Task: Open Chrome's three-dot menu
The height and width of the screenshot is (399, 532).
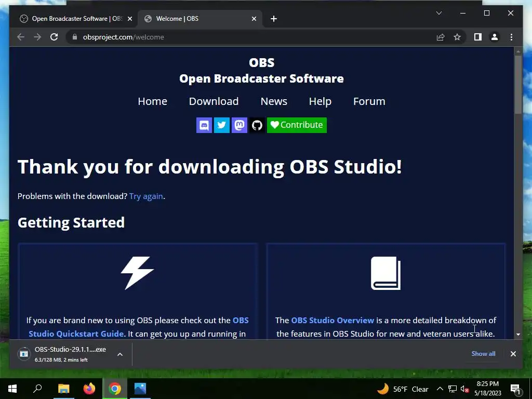Action: (x=511, y=37)
